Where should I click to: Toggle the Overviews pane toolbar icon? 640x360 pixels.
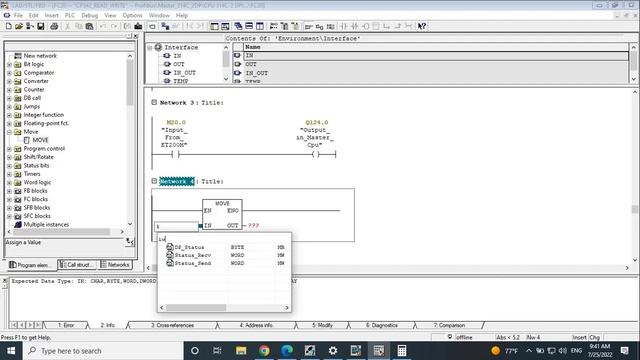[x=214, y=26]
